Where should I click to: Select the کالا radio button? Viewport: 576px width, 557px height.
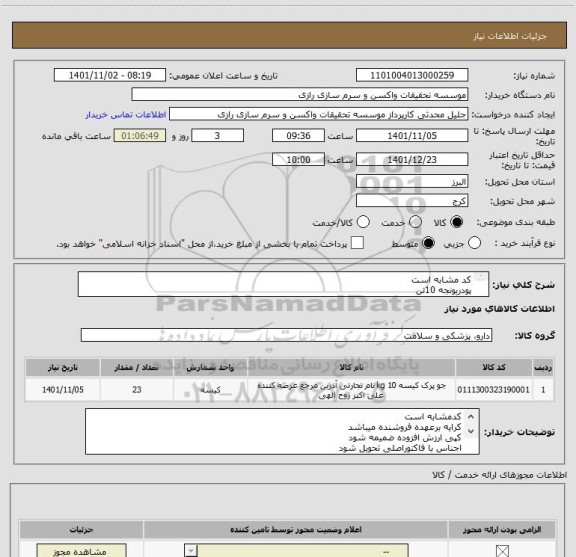coord(456,222)
